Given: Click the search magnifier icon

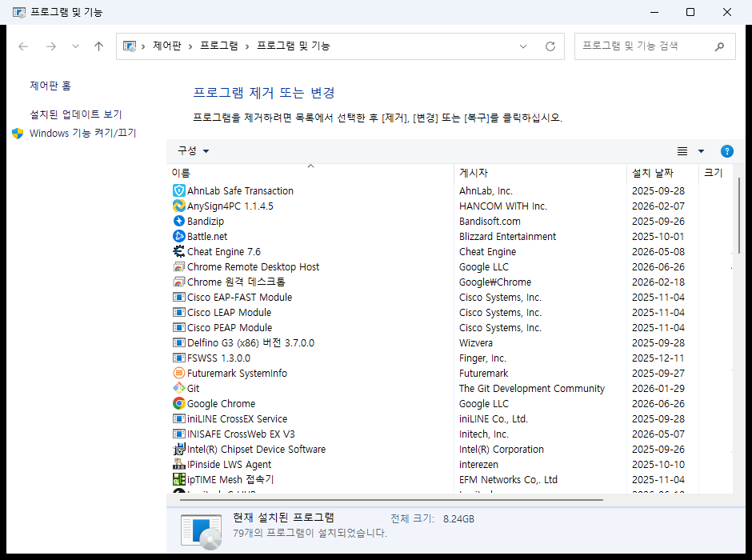Looking at the screenshot, I should (x=719, y=46).
